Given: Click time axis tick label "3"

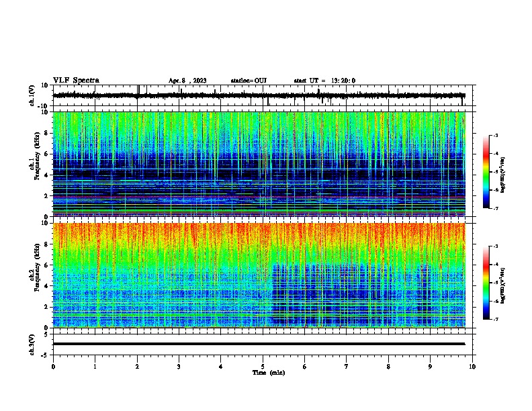Looking at the screenshot, I should pyautogui.click(x=179, y=367).
